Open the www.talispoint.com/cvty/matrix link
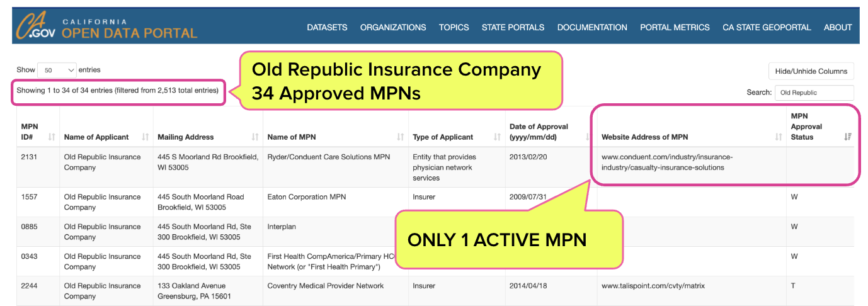868x306 pixels. point(653,286)
